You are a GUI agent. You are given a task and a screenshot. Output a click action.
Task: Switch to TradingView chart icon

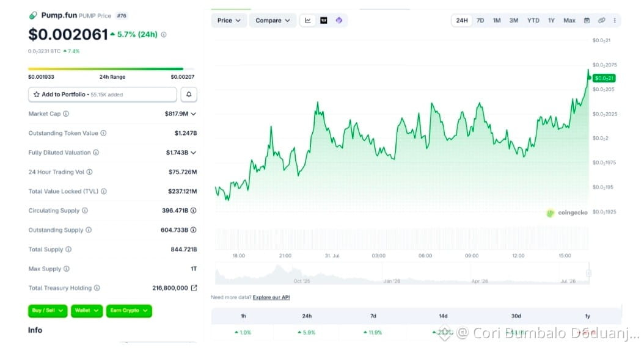[x=324, y=21]
